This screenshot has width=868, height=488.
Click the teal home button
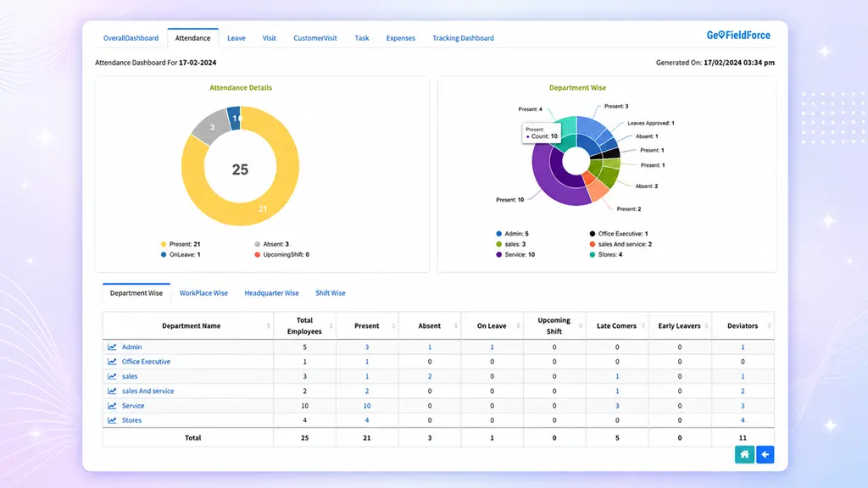tap(744, 455)
